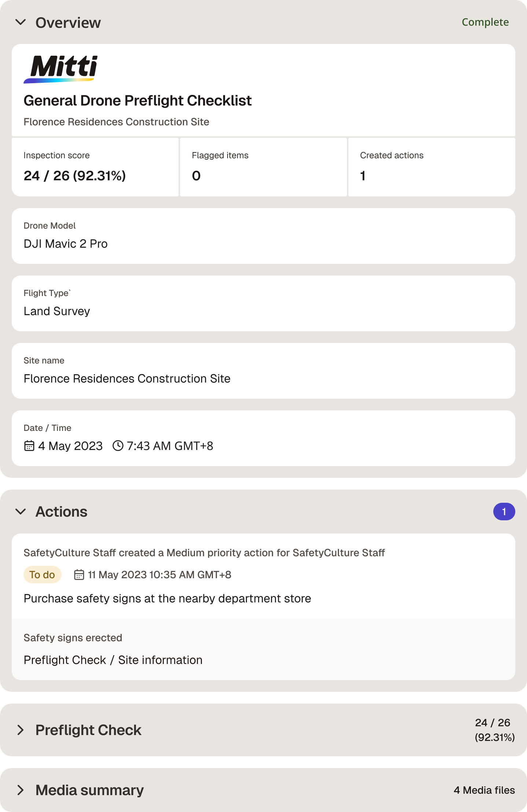Viewport: 527px width, 812px height.
Task: Expand the Media summary section
Action: [x=21, y=790]
